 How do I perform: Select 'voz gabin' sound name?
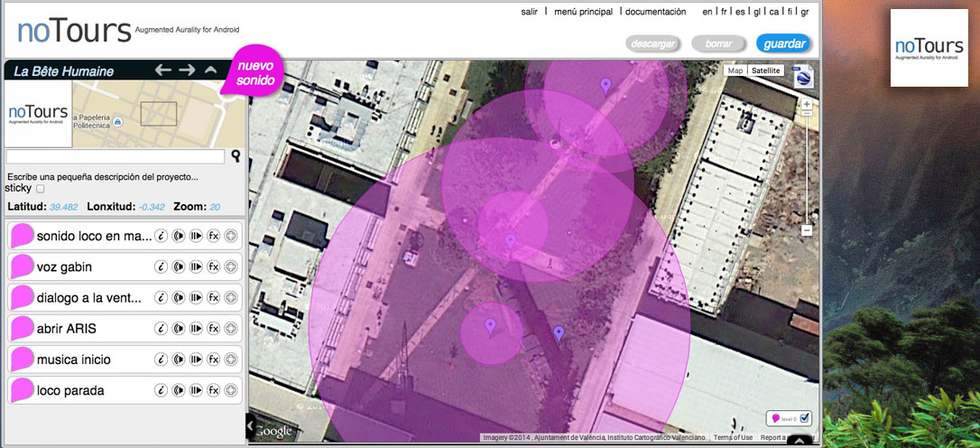tap(64, 267)
